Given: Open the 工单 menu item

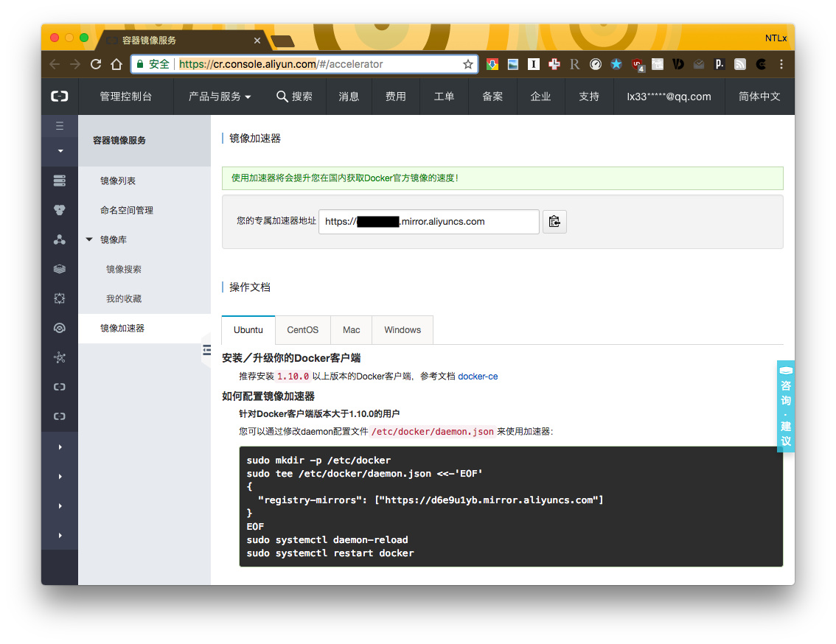Looking at the screenshot, I should [444, 97].
